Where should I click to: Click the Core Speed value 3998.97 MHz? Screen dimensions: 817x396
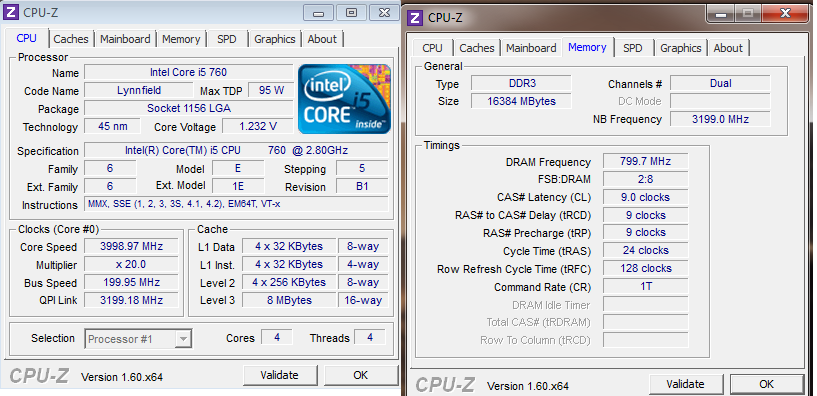point(131,246)
